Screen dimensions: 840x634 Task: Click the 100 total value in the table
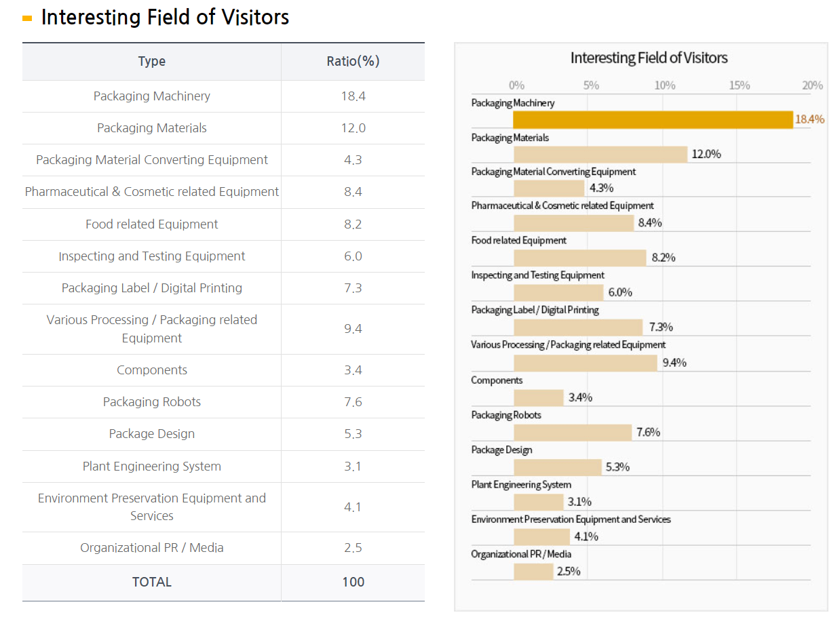353,582
